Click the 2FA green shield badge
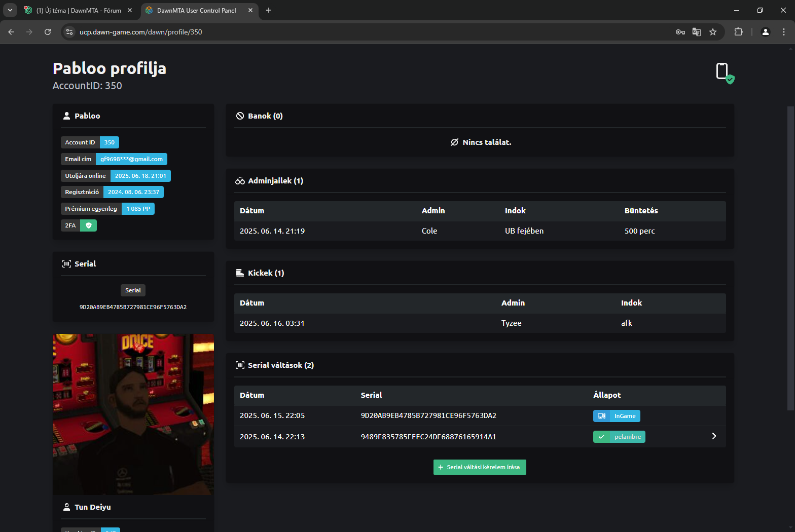Screen dimensions: 795x532 (x=88, y=225)
